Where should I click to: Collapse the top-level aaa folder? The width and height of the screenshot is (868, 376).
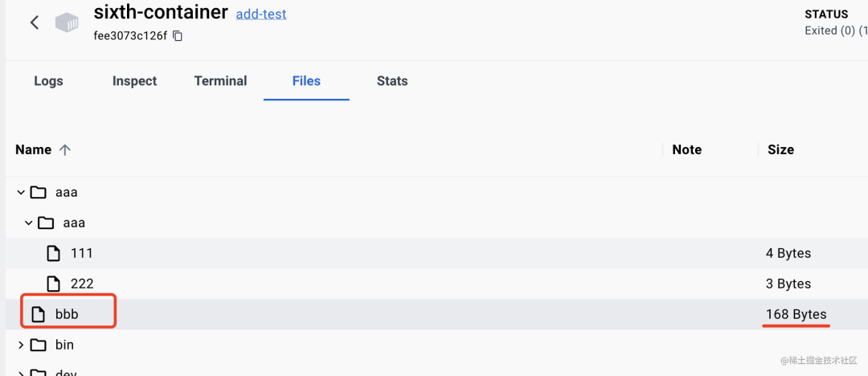tap(21, 193)
